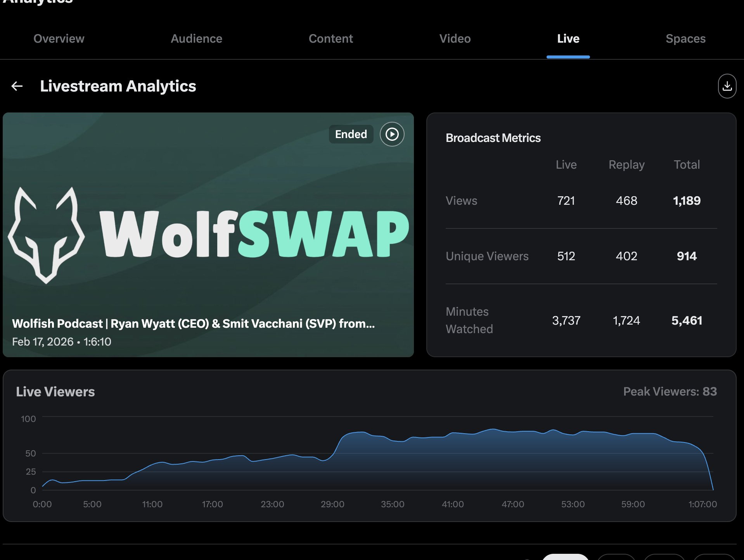Click the 47:00 label on the timeline
Screen dimensions: 744x560
point(512,504)
